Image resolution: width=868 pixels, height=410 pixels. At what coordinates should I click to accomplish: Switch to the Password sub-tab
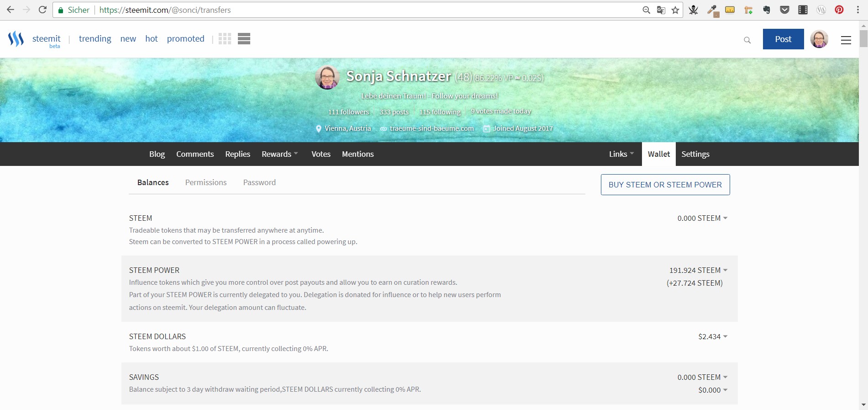[x=259, y=182]
